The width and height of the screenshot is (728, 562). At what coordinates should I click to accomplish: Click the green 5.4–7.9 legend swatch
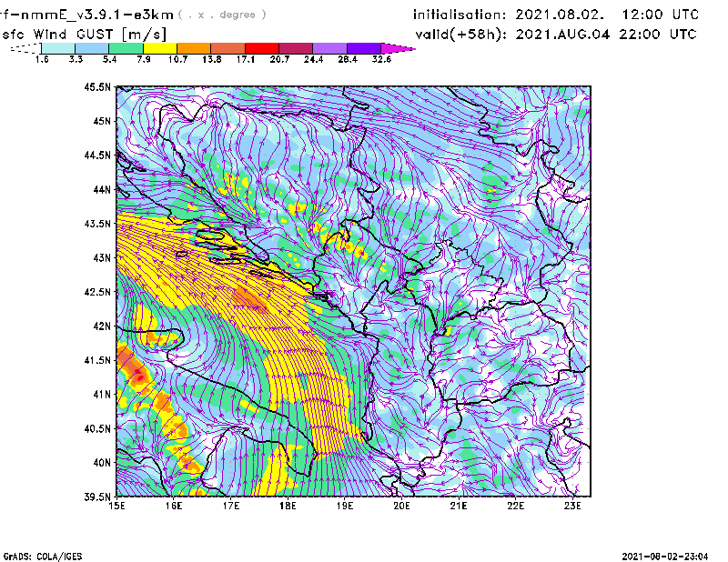click(126, 48)
